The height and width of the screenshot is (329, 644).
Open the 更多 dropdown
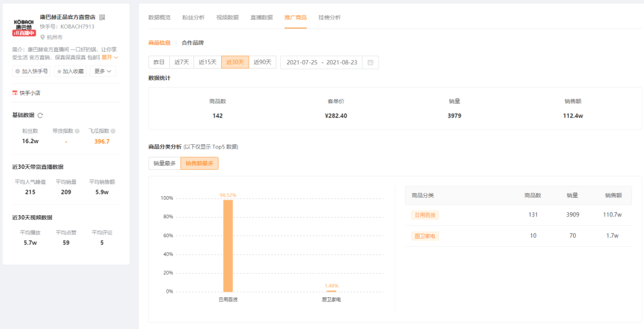(103, 71)
